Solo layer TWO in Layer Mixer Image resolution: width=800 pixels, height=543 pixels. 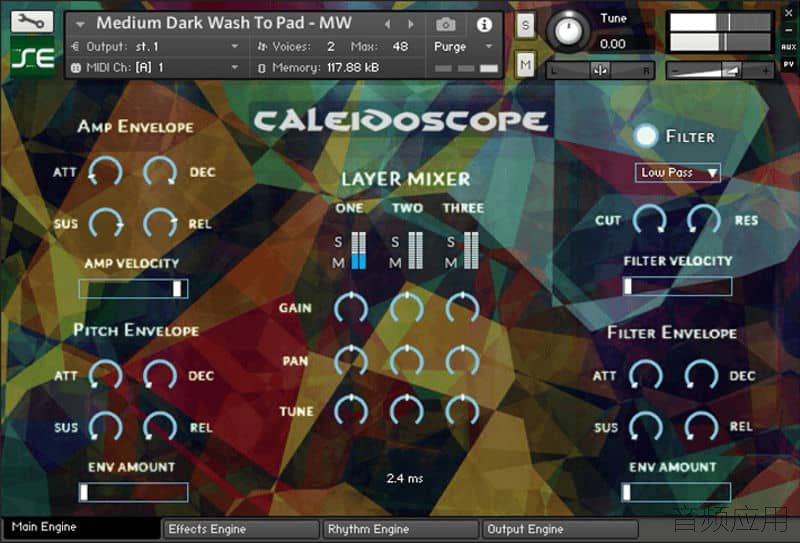[395, 241]
